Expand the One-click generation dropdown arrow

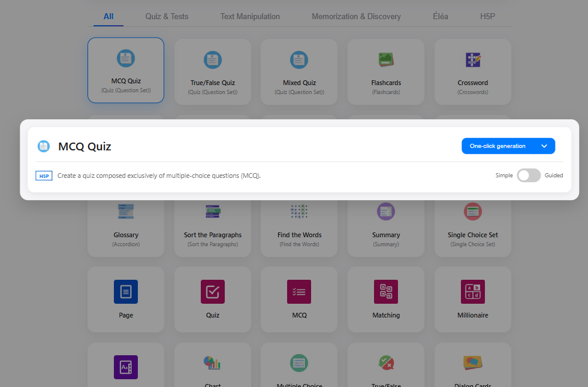[544, 146]
